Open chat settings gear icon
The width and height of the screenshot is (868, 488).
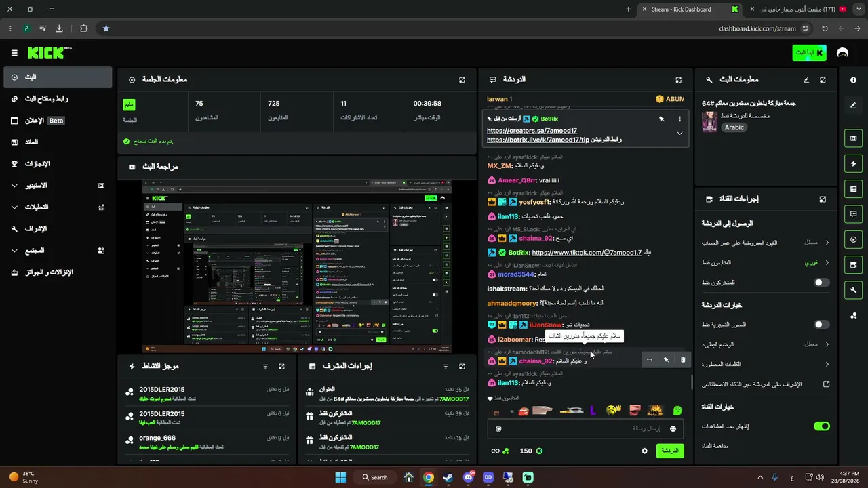coord(645,451)
